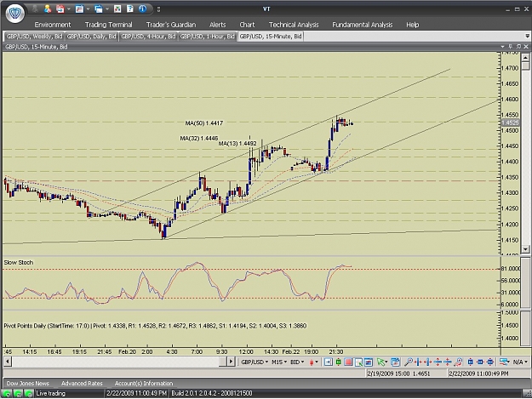532x399 pixels.
Task: Click the reset zoom magnifier icon
Action: [x=458, y=362]
